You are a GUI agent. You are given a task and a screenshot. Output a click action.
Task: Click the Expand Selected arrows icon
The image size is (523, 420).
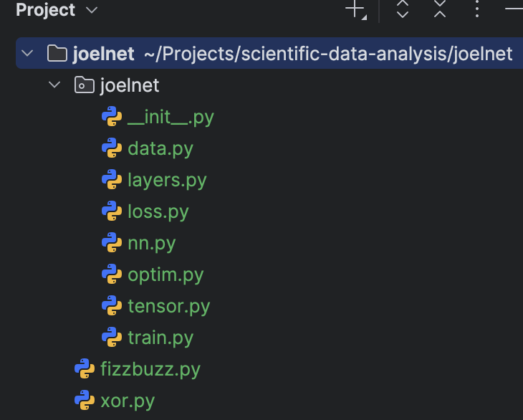[x=403, y=9]
